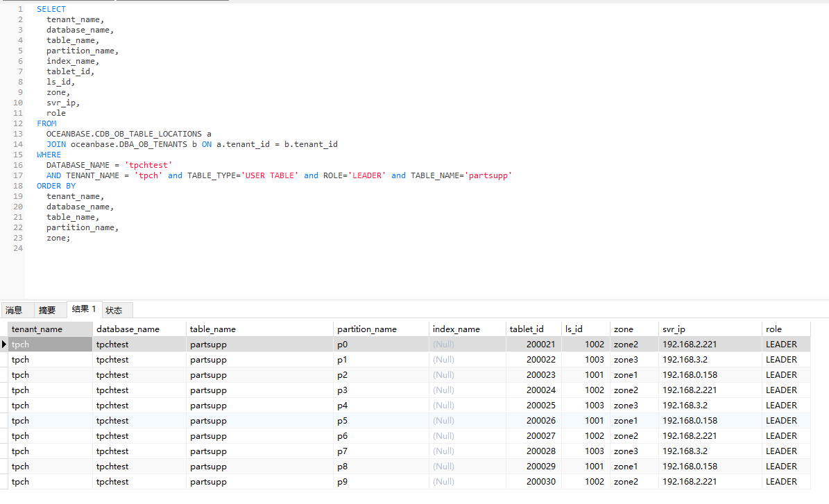Click the current-row arrow indicator

(4, 345)
